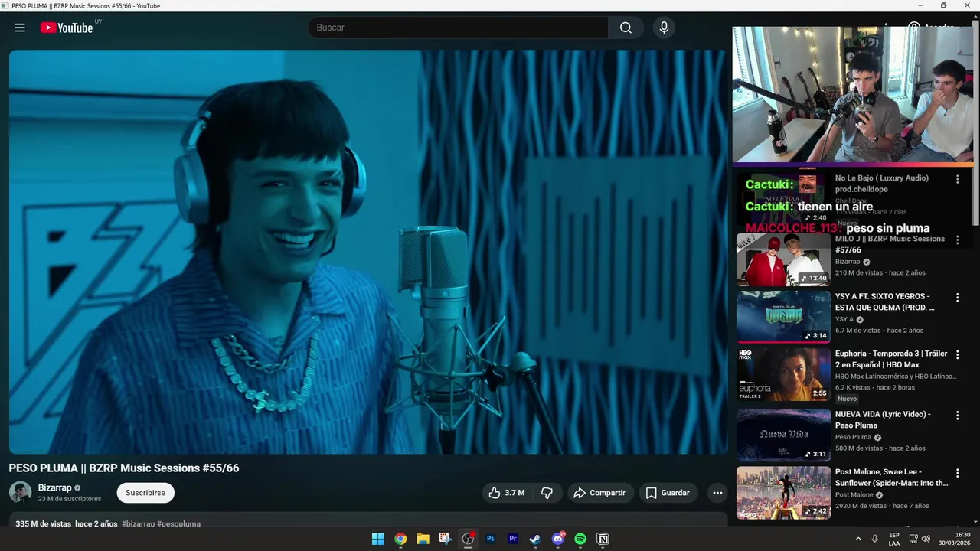Screen dimensions: 980x551
Task: Click the Buscar search input field
Action: [x=458, y=28]
